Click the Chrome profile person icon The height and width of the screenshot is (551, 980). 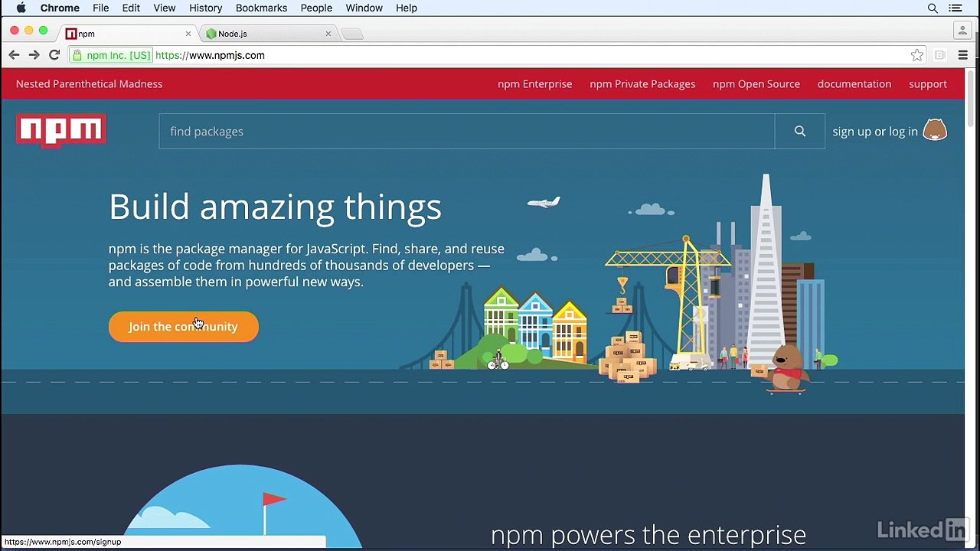point(962,31)
